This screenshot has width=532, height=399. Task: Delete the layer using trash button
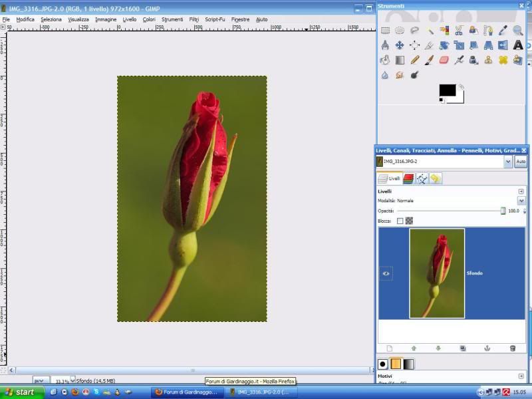click(513, 348)
